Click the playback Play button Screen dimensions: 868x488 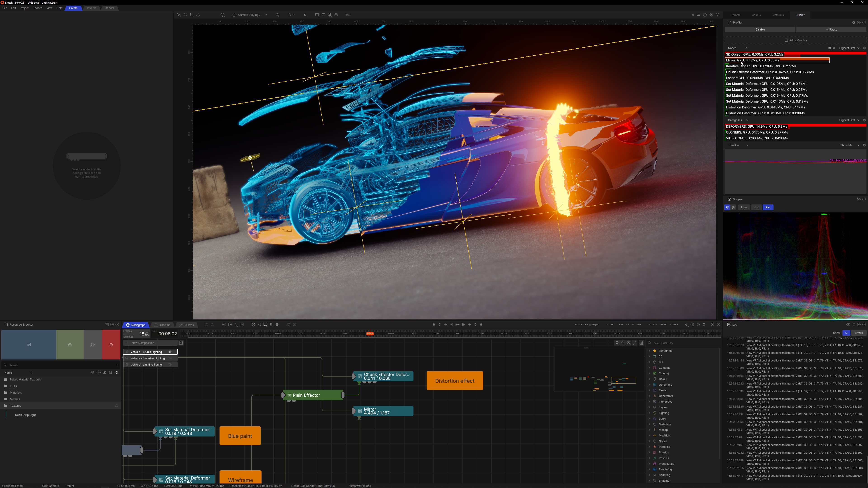457,325
